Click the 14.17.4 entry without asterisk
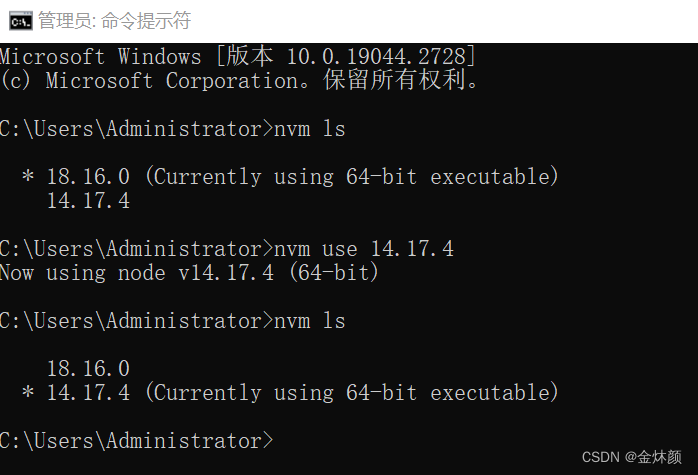The image size is (698, 475). [88, 201]
